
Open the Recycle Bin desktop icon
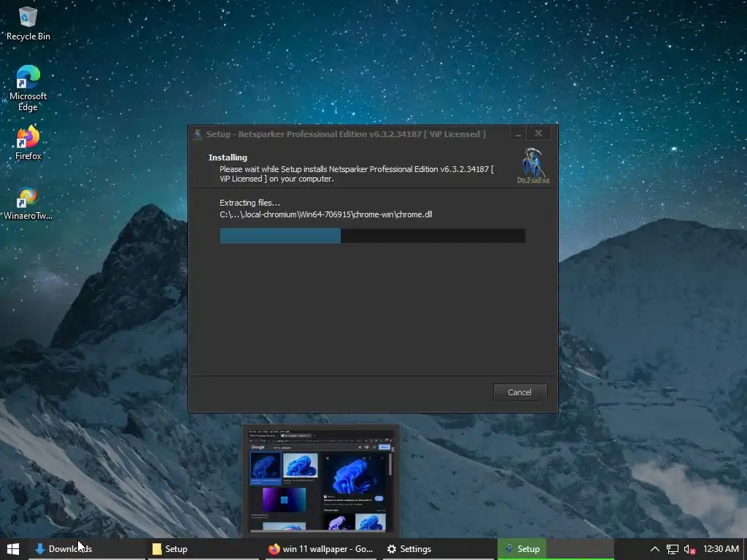point(28,23)
